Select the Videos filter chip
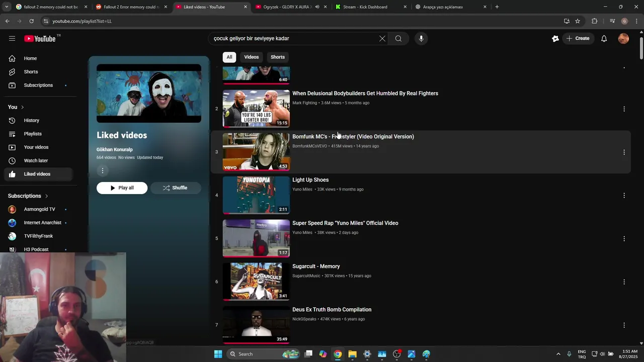Image resolution: width=644 pixels, height=362 pixels. click(252, 57)
